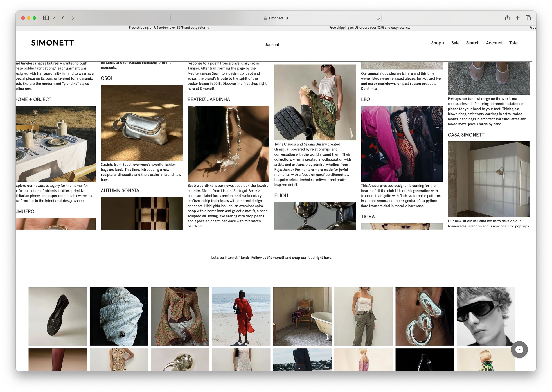View the silver Osoi bag photo
This screenshot has width=552, height=392.
142,123
